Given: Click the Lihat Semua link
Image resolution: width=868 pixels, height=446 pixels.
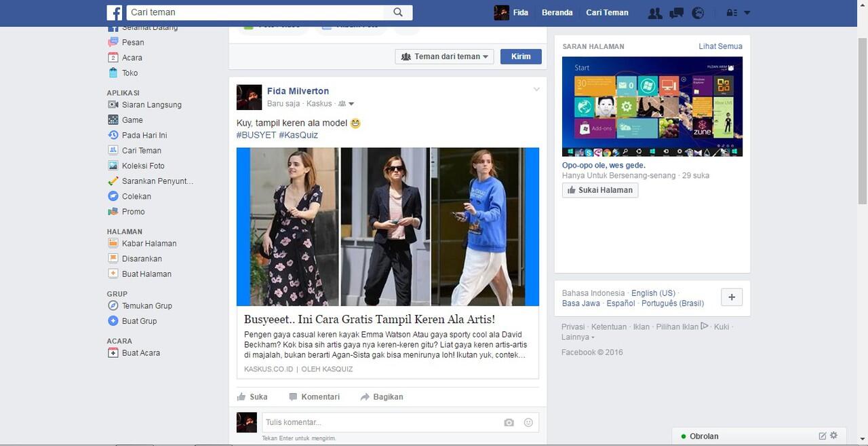Looking at the screenshot, I should [720, 46].
